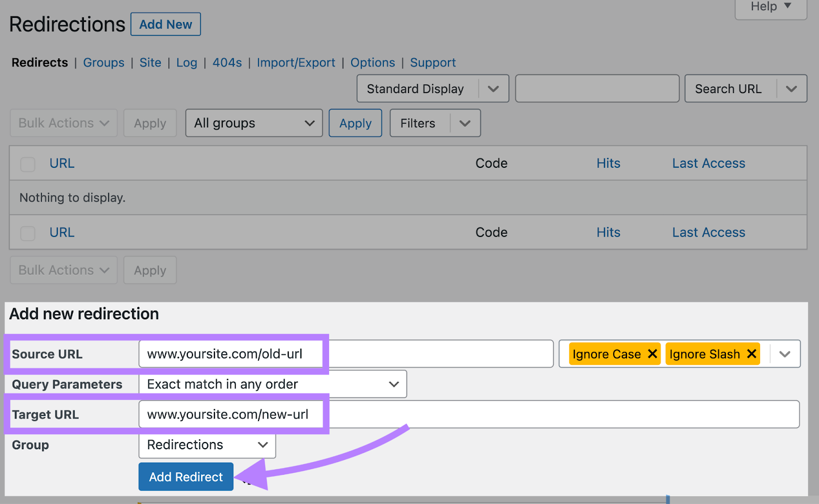Switch to the Groups tab
Screen dimensions: 819x504
(x=103, y=62)
